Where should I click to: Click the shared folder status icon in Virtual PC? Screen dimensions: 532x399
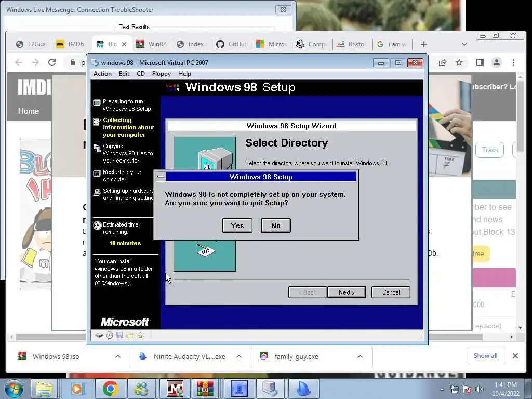pos(130,335)
